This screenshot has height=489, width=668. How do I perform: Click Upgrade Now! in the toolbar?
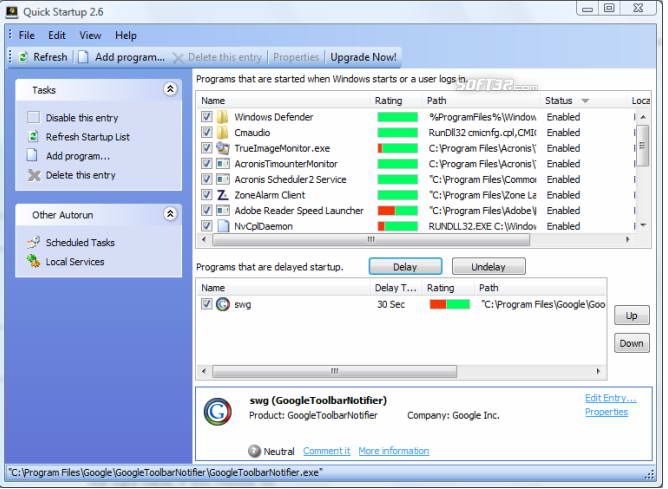[363, 57]
